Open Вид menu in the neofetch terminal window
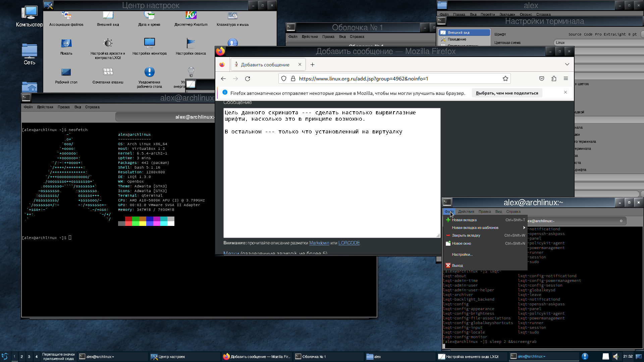The width and height of the screenshot is (644, 362). (x=77, y=107)
